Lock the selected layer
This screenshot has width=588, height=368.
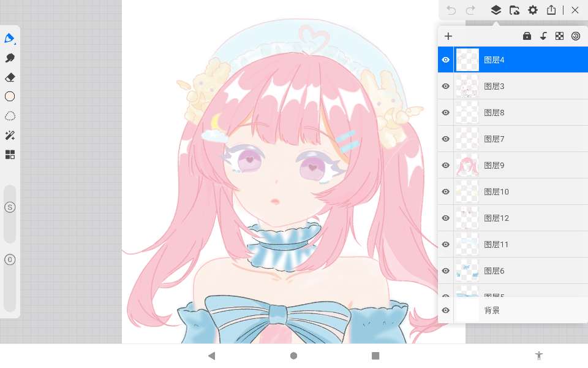tap(527, 36)
